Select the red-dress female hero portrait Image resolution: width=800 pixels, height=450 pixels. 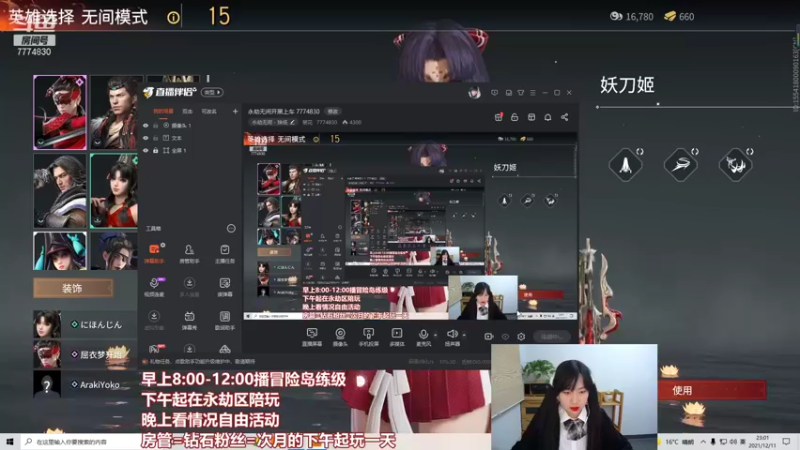114,191
